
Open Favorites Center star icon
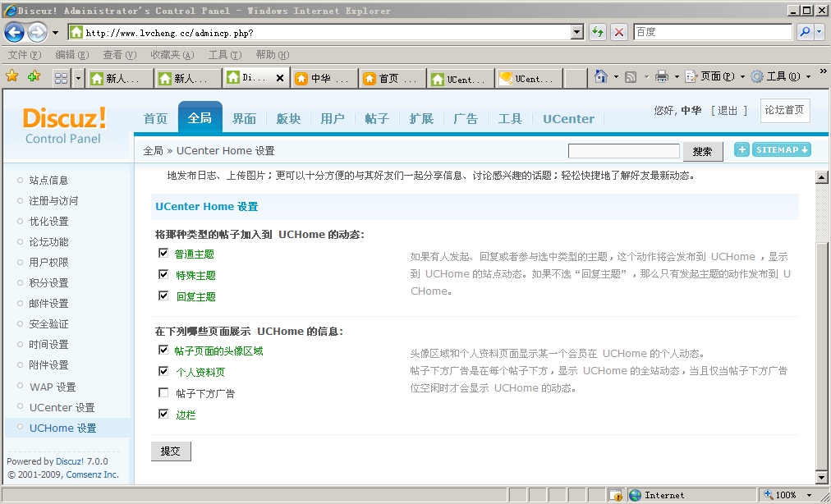[11, 76]
